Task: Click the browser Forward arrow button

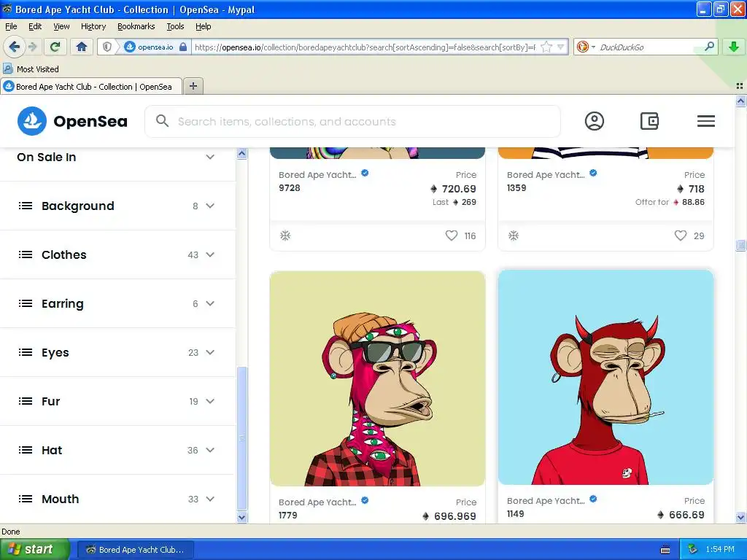Action: click(32, 47)
